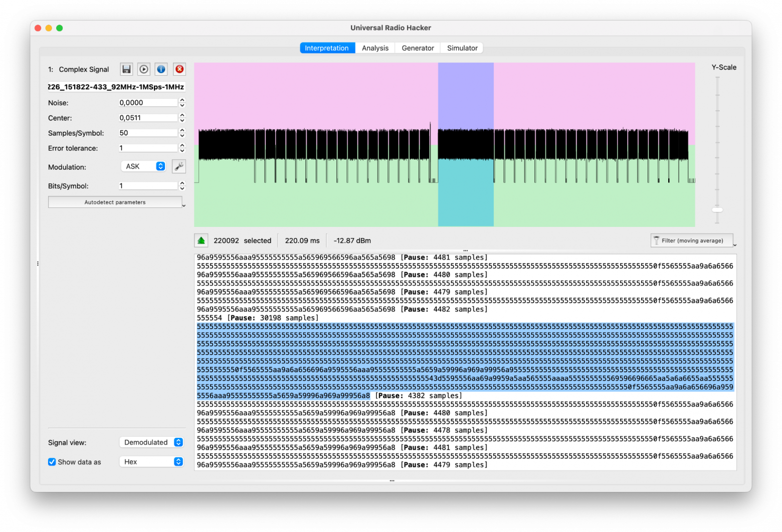This screenshot has width=782, height=532.
Task: Close the Complex Signal with the red X icon
Action: [179, 69]
